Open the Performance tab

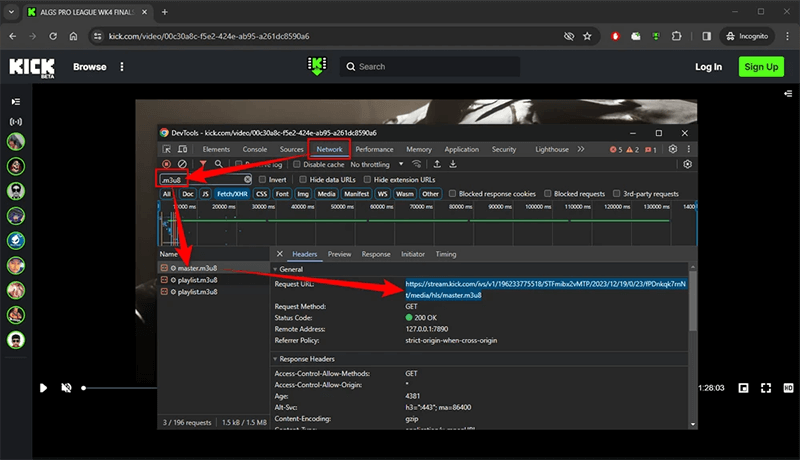pos(374,149)
